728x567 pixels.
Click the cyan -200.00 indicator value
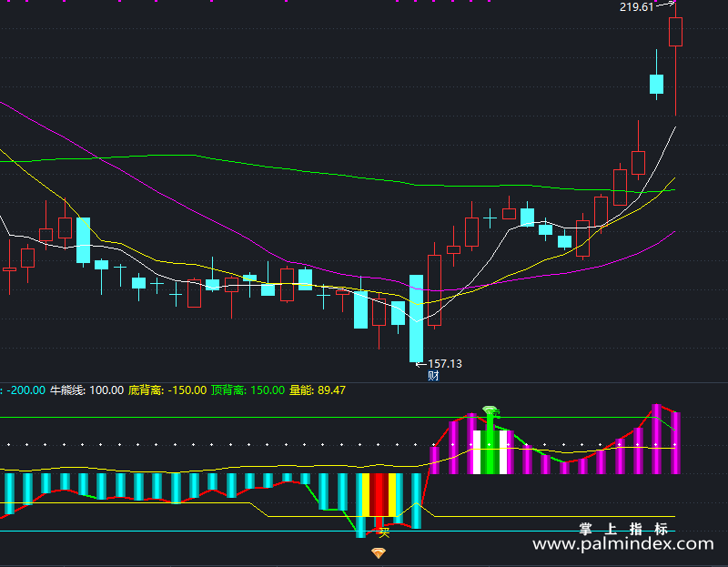pos(26,390)
